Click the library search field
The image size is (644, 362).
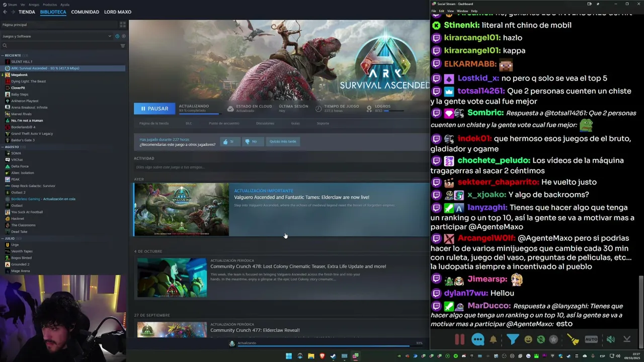point(59,46)
